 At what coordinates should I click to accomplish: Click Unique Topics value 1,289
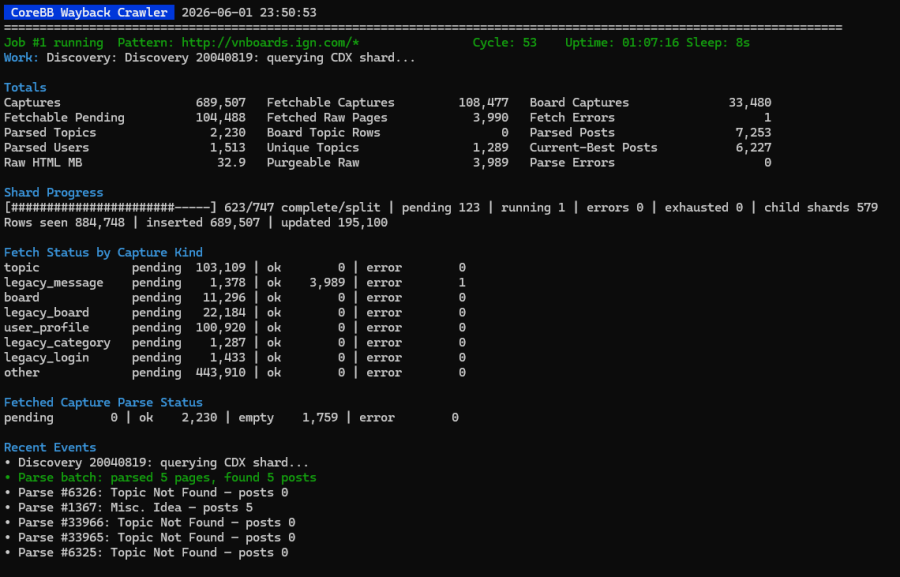490,147
